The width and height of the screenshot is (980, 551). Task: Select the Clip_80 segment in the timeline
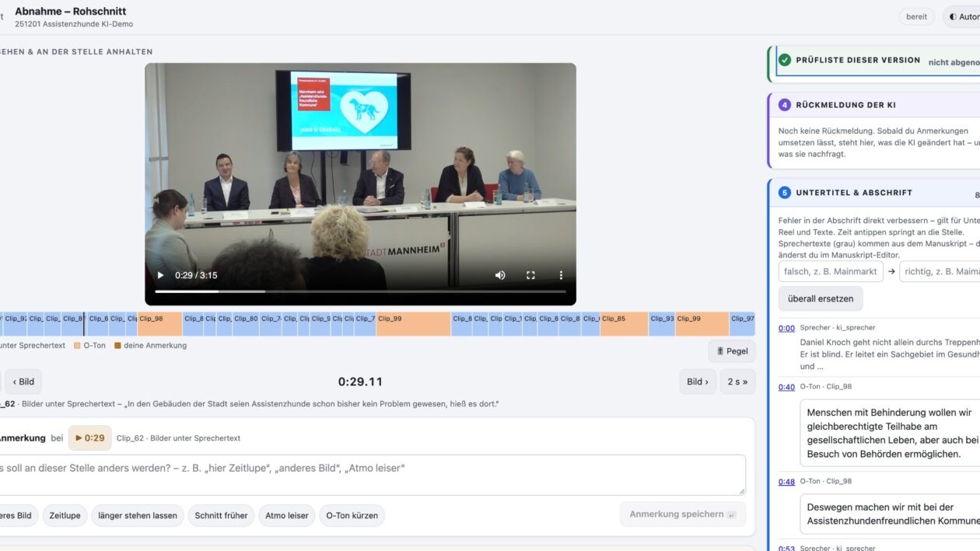pyautogui.click(x=245, y=324)
